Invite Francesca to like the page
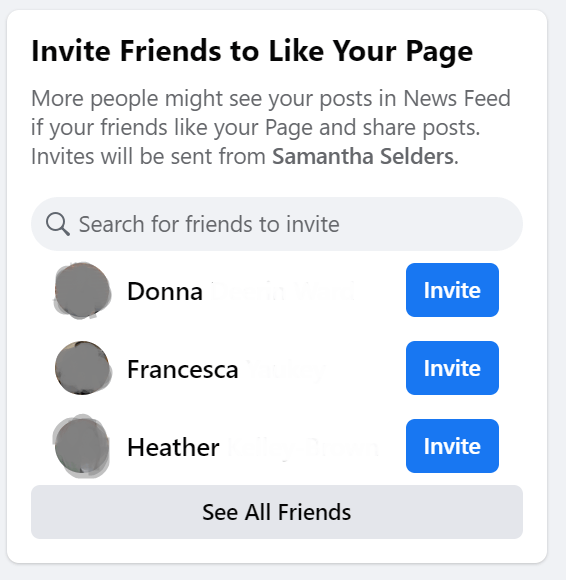 (x=452, y=368)
